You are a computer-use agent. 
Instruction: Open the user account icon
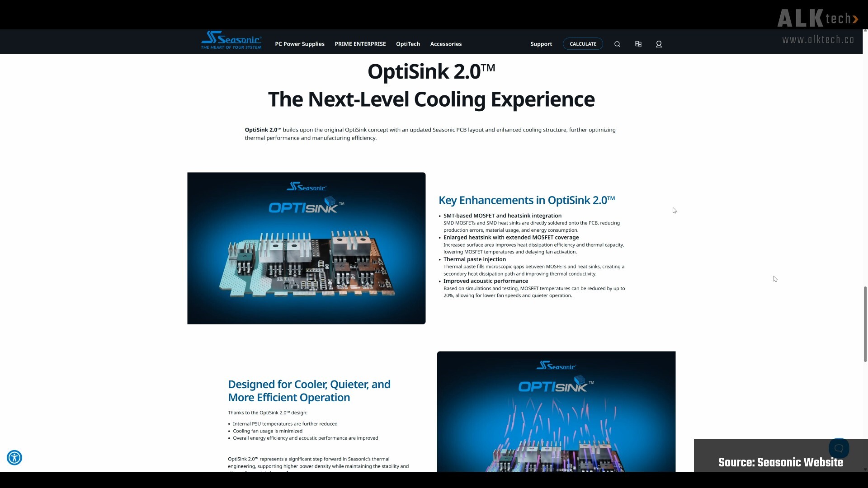click(659, 44)
